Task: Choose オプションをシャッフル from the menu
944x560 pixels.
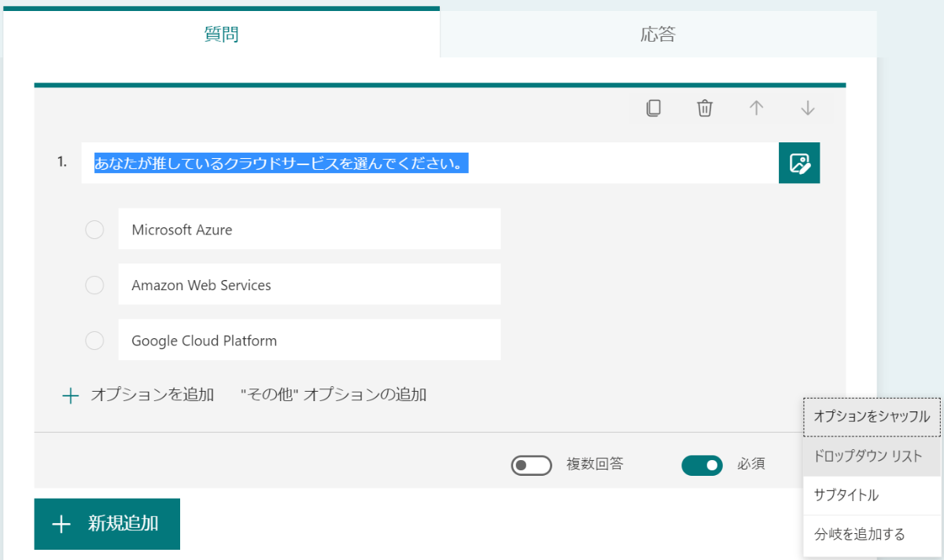Action: (x=872, y=417)
